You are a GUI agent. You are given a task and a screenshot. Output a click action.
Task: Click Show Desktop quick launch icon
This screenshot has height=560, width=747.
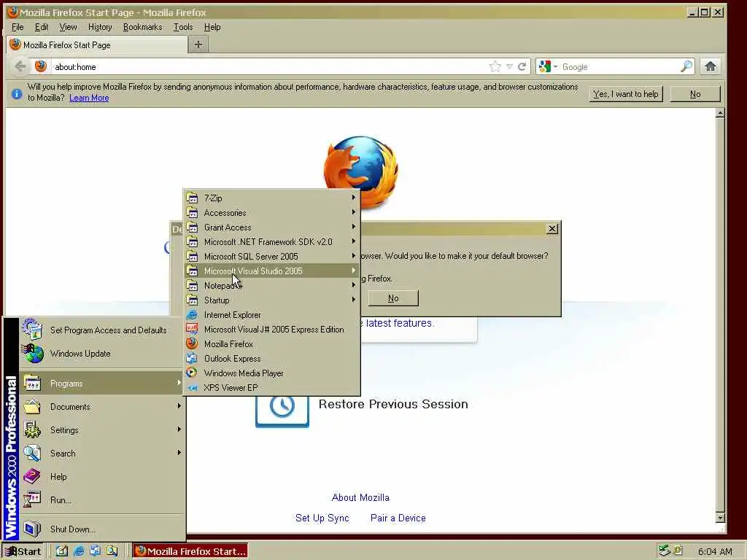(62, 551)
